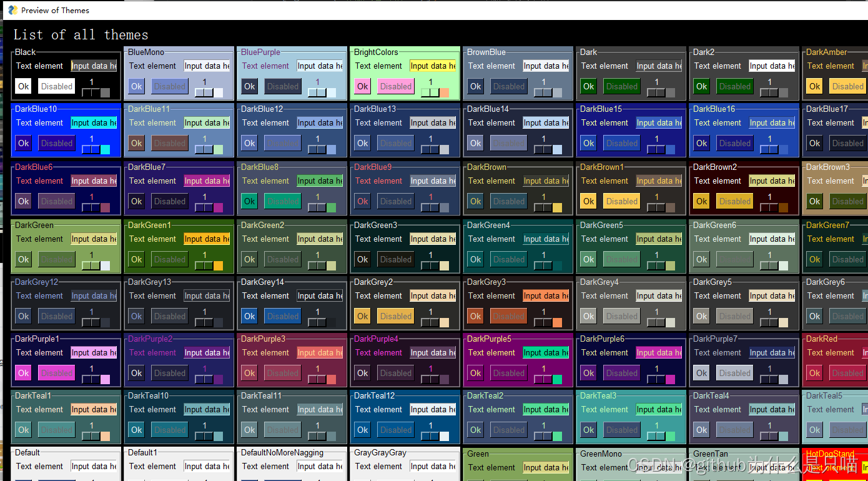868x481 pixels.
Task: Click the input field in the DarkTeal2 theme
Action: (x=546, y=409)
